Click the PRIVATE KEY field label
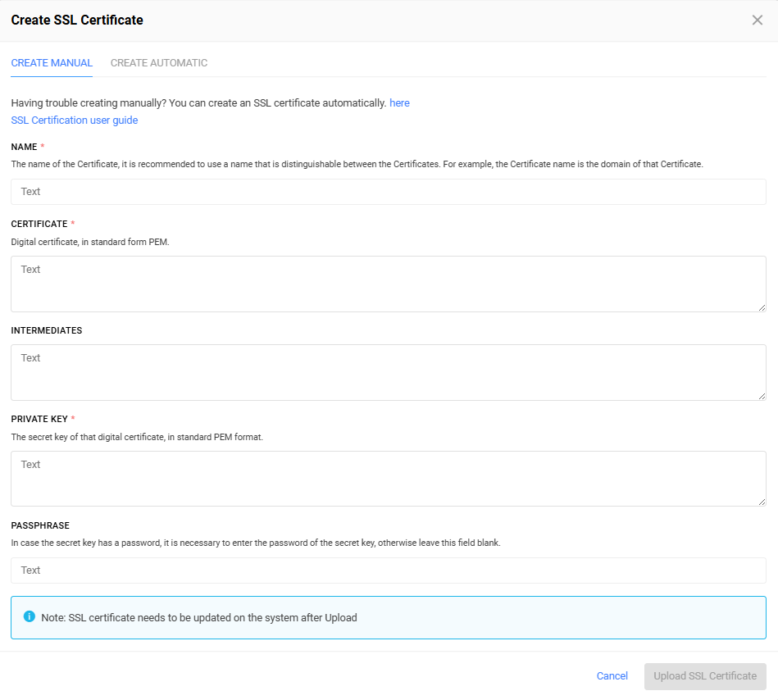 tap(39, 419)
